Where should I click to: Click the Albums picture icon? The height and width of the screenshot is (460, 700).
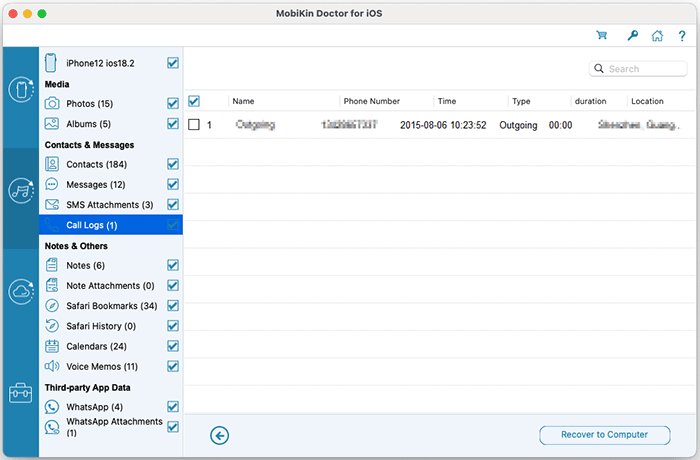point(52,124)
